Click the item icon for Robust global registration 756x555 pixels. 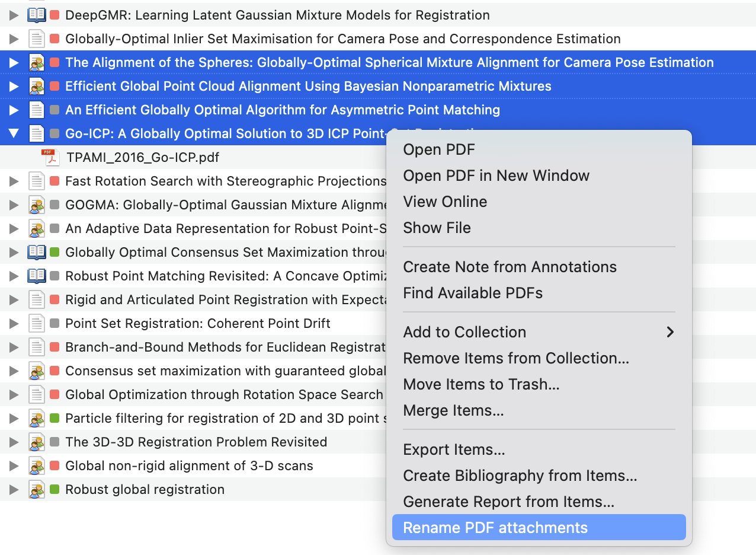click(x=36, y=489)
